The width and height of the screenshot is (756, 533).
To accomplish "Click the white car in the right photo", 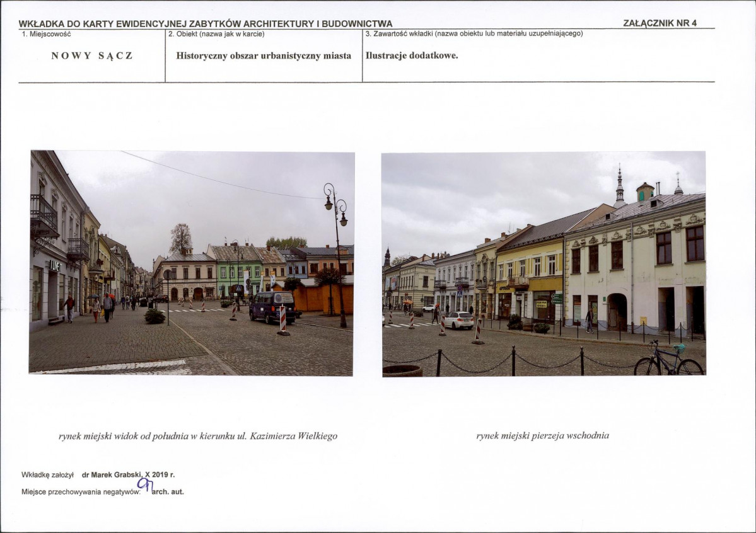I will pyautogui.click(x=459, y=320).
